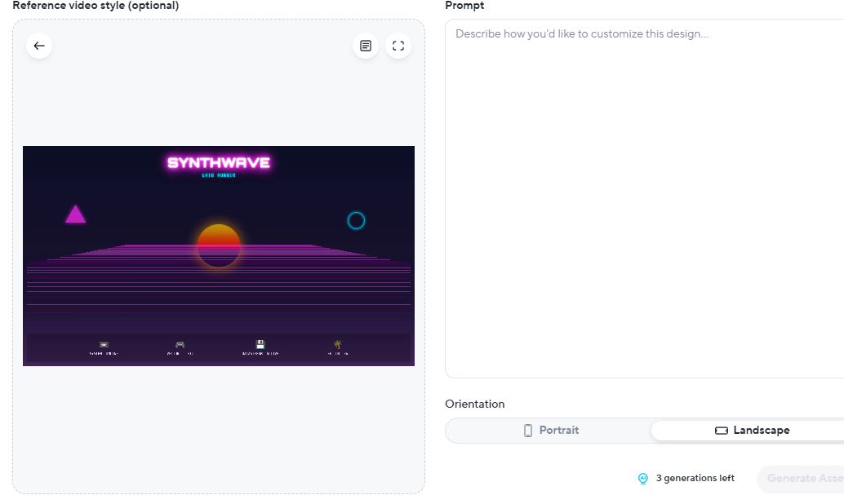Viewport: 844px width, 504px height.
Task: Open the reference details document icon
Action: pos(366,46)
